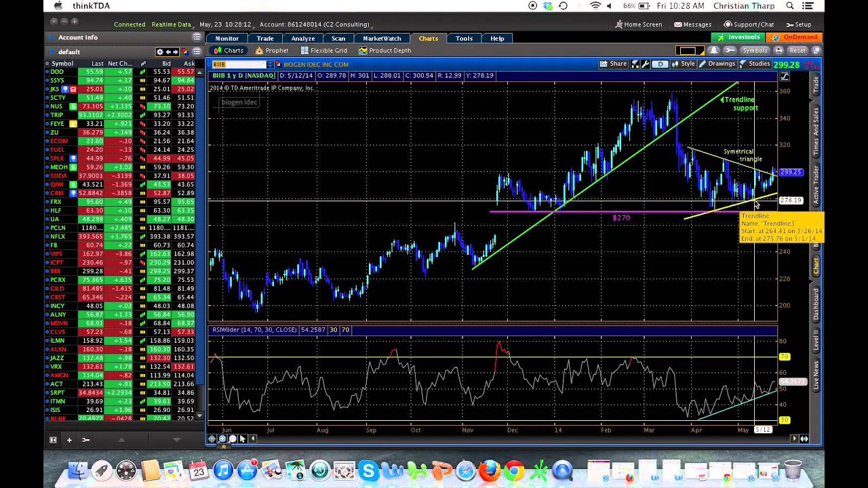Select the TRIP watchlist symbol
The width and height of the screenshot is (868, 488).
point(57,115)
